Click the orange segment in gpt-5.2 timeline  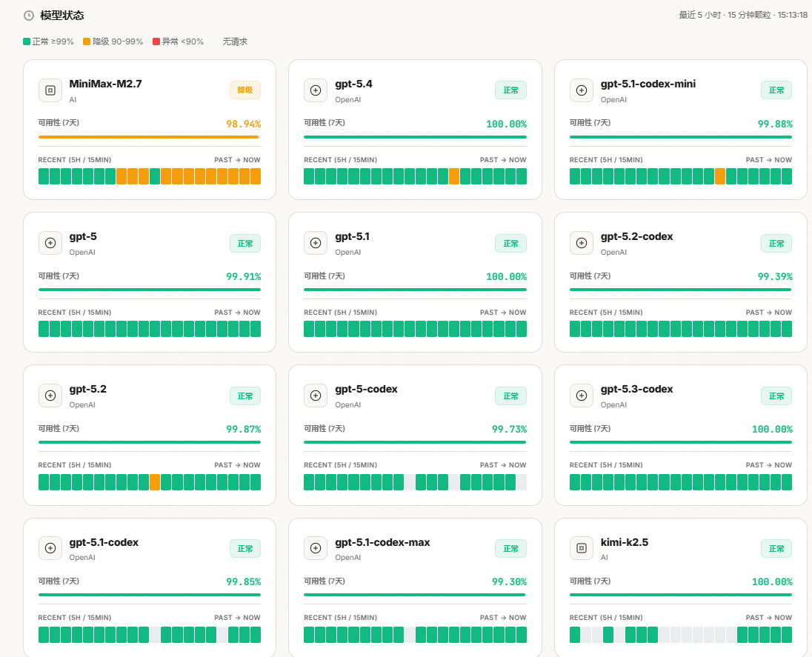155,482
